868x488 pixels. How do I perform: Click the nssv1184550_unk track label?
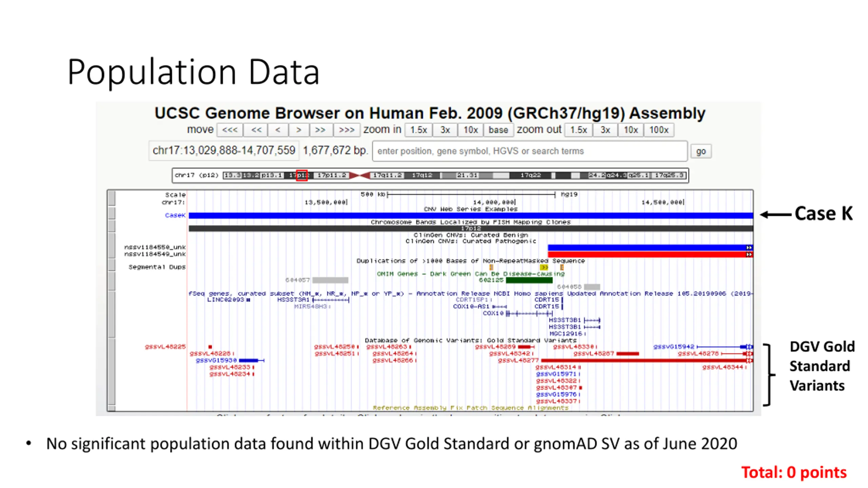coord(155,247)
